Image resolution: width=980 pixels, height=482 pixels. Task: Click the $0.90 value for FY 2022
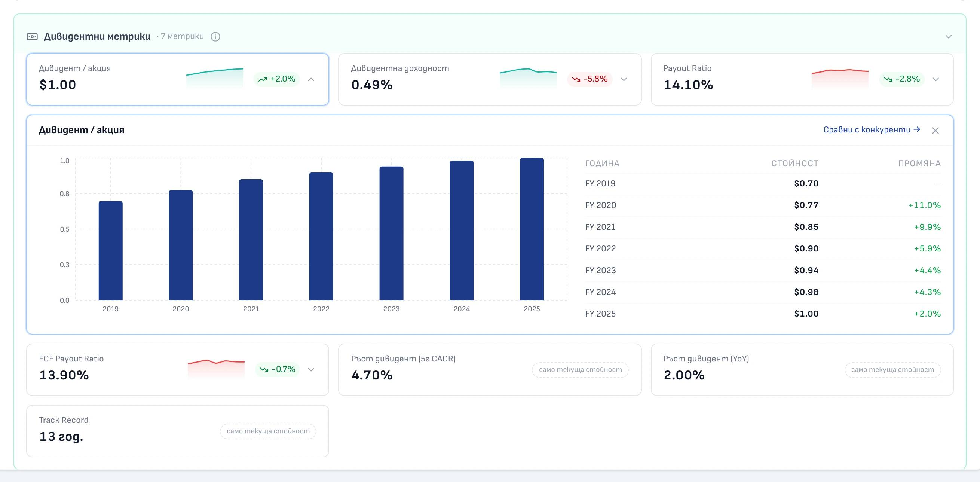[806, 248]
